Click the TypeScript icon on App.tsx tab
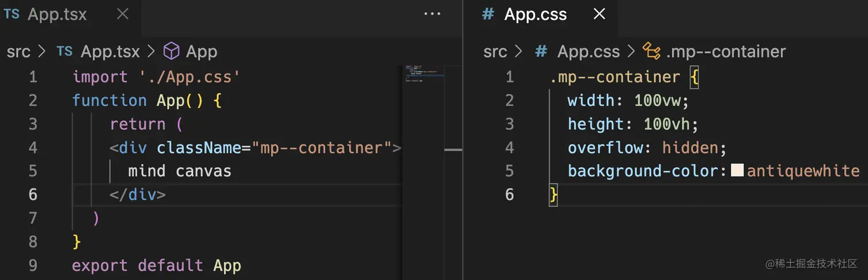The height and width of the screenshot is (280, 868). (x=11, y=14)
